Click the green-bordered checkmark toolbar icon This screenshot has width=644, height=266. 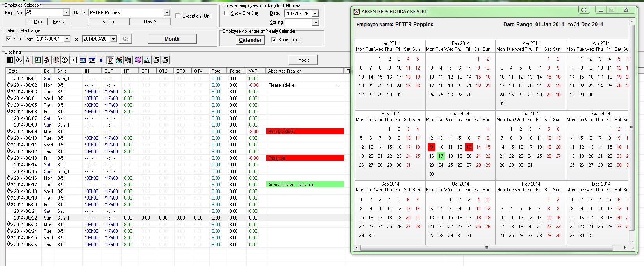coord(38,60)
